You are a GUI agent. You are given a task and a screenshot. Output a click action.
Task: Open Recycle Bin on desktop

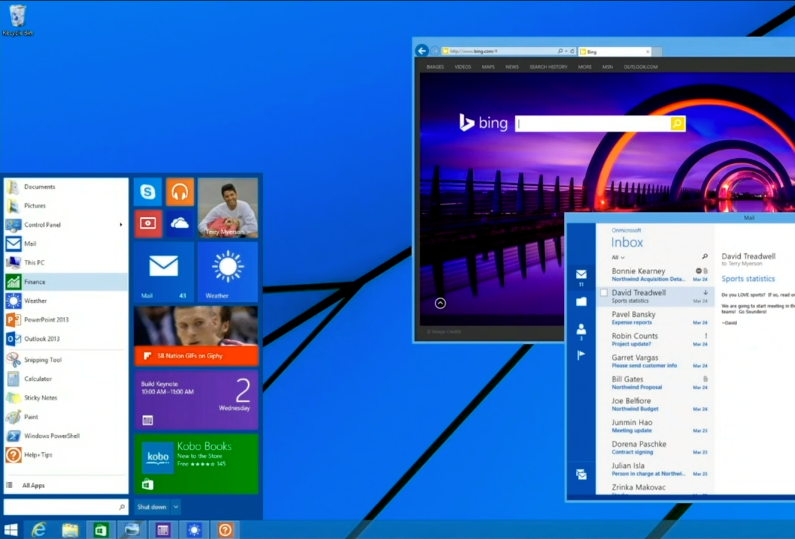pyautogui.click(x=17, y=20)
